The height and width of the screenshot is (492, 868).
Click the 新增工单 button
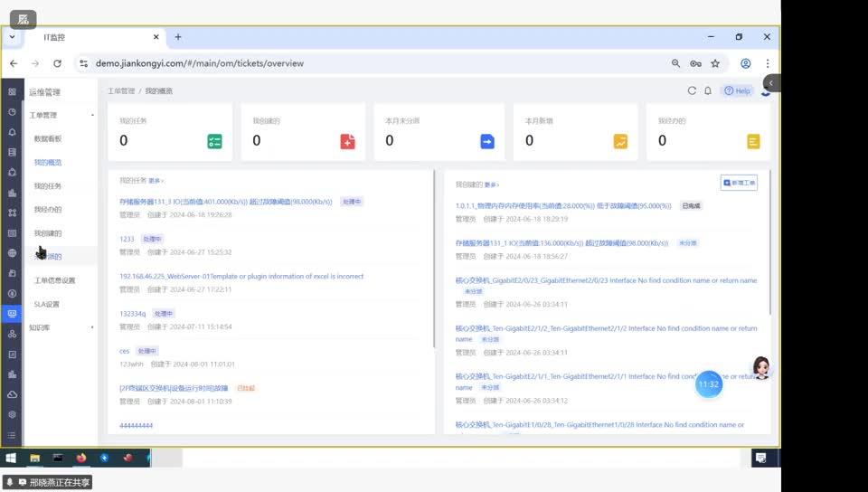pyautogui.click(x=739, y=183)
